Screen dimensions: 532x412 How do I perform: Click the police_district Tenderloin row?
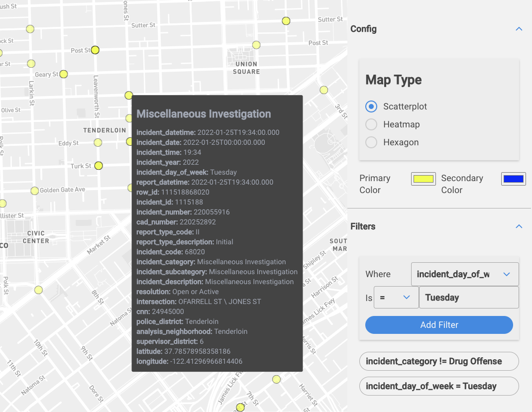(178, 321)
